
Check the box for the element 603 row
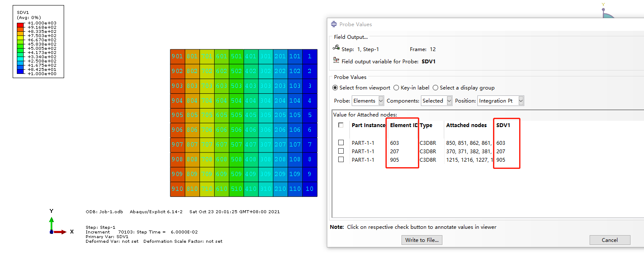(x=341, y=143)
